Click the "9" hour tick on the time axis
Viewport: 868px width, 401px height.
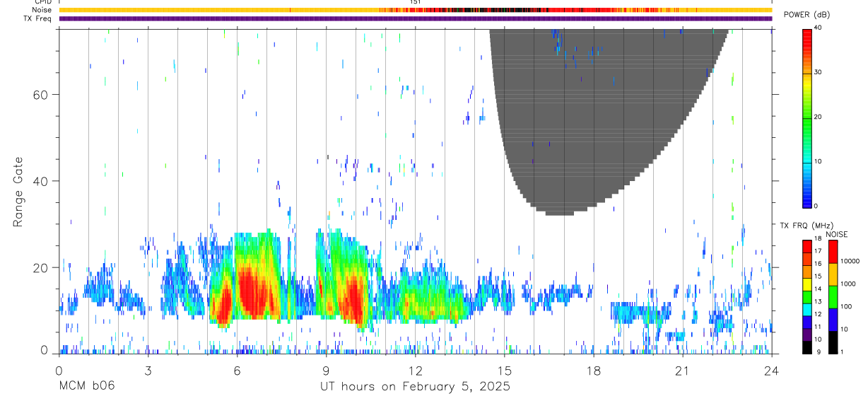tap(326, 371)
